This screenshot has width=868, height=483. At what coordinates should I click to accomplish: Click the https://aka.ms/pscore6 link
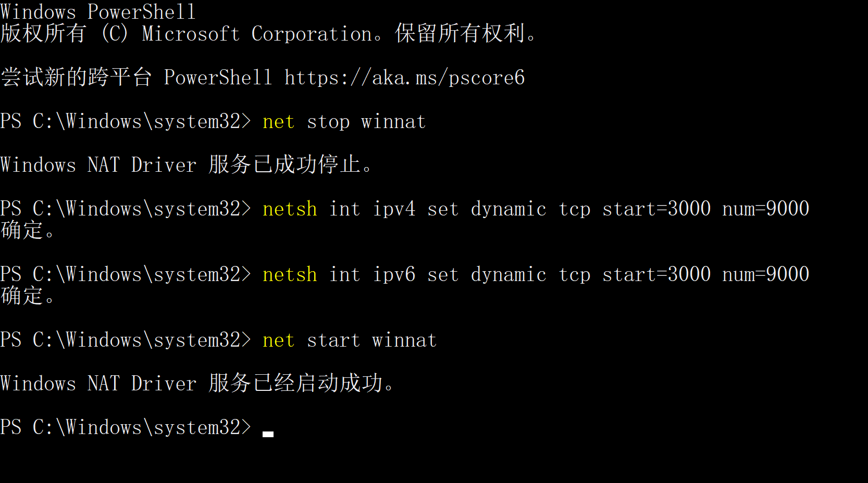pyautogui.click(x=404, y=78)
